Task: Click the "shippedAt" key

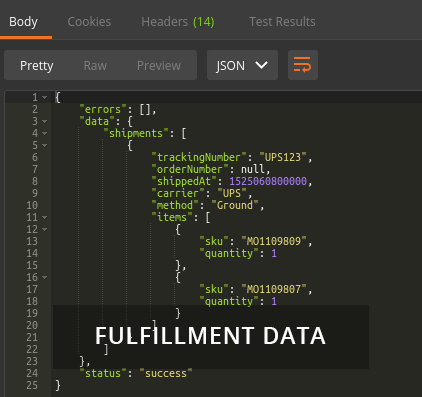Action: pyautogui.click(x=184, y=181)
